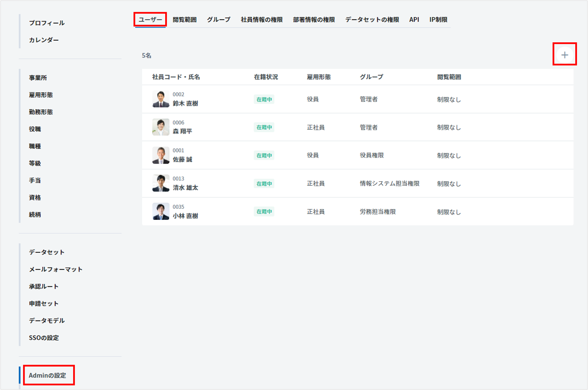Open 佐藤 誠's profile photo
Viewport: 588px width, 390px height.
161,155
